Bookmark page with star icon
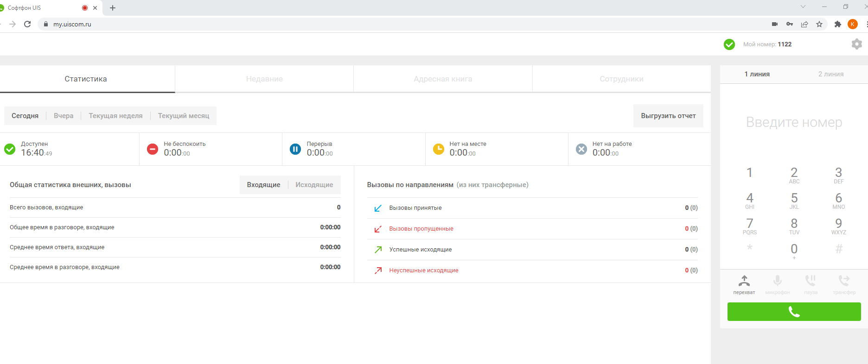This screenshot has height=364, width=868. [x=819, y=24]
